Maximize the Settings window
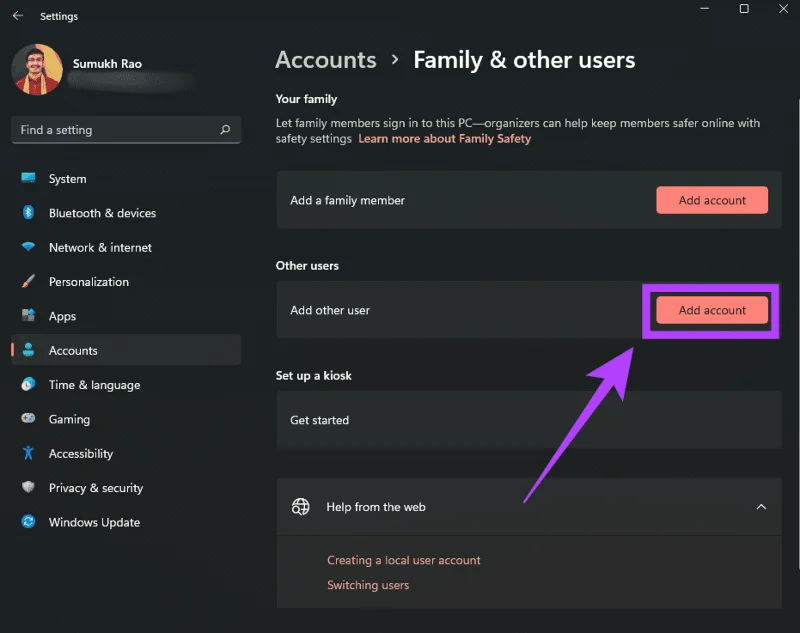The height and width of the screenshot is (633, 800). pyautogui.click(x=744, y=9)
